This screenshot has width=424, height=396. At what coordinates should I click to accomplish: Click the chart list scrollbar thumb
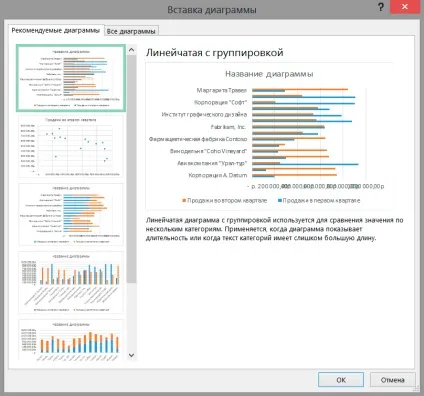tap(132, 169)
